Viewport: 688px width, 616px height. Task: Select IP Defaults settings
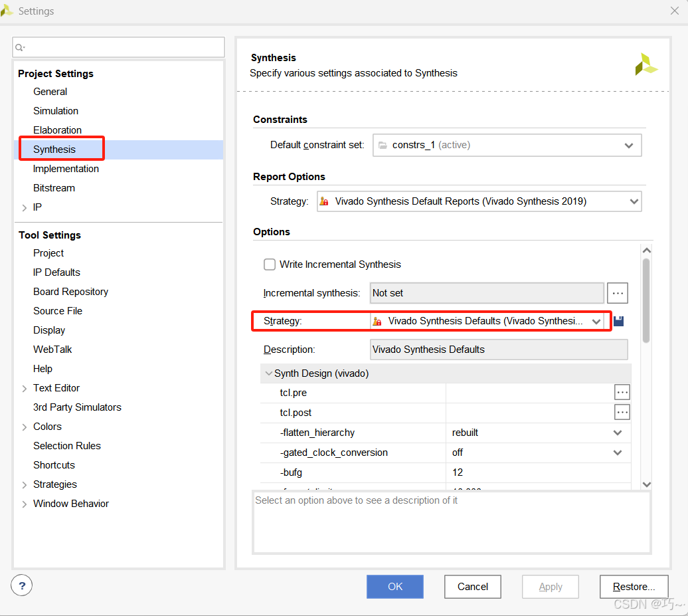coord(56,272)
